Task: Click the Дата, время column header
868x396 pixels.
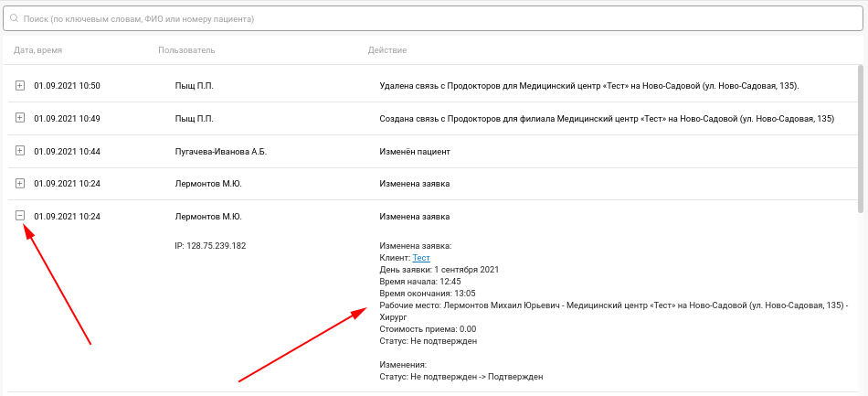Action: pyautogui.click(x=38, y=50)
